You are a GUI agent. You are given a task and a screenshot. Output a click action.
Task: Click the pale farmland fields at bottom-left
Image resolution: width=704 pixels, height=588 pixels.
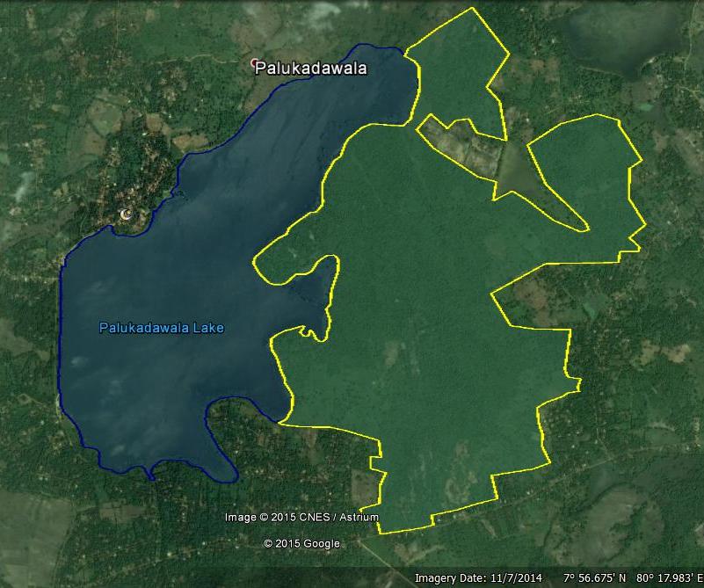tap(35, 527)
